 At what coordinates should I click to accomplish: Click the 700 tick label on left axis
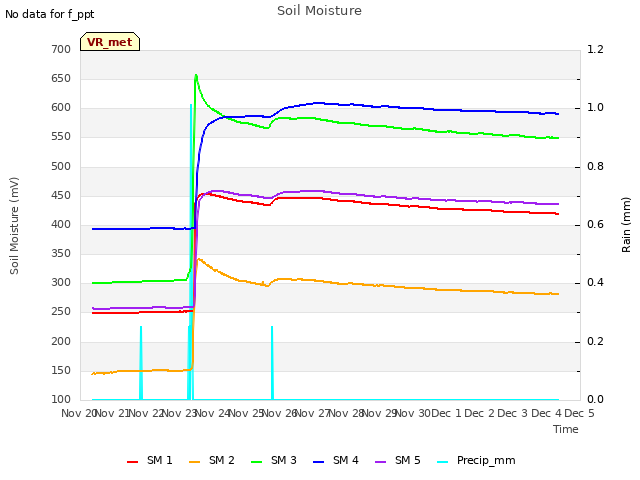[61, 49]
